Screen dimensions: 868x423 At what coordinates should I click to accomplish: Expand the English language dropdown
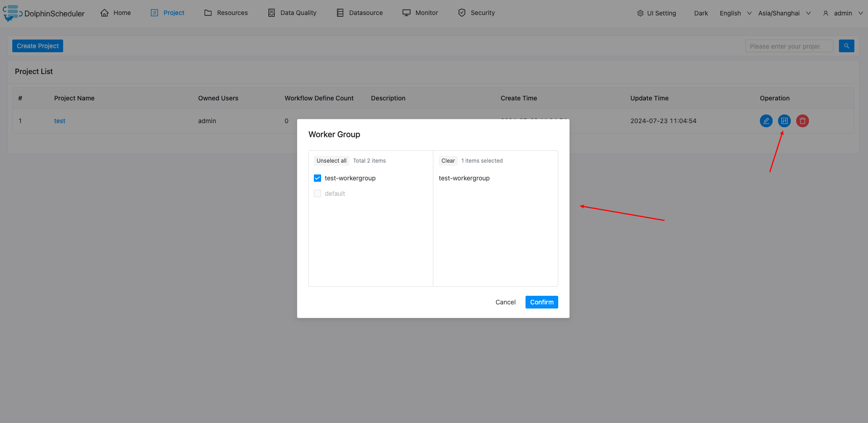point(735,13)
